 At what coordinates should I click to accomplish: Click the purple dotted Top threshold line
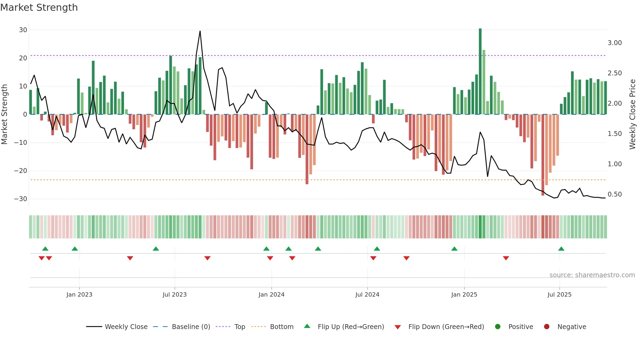318,56
